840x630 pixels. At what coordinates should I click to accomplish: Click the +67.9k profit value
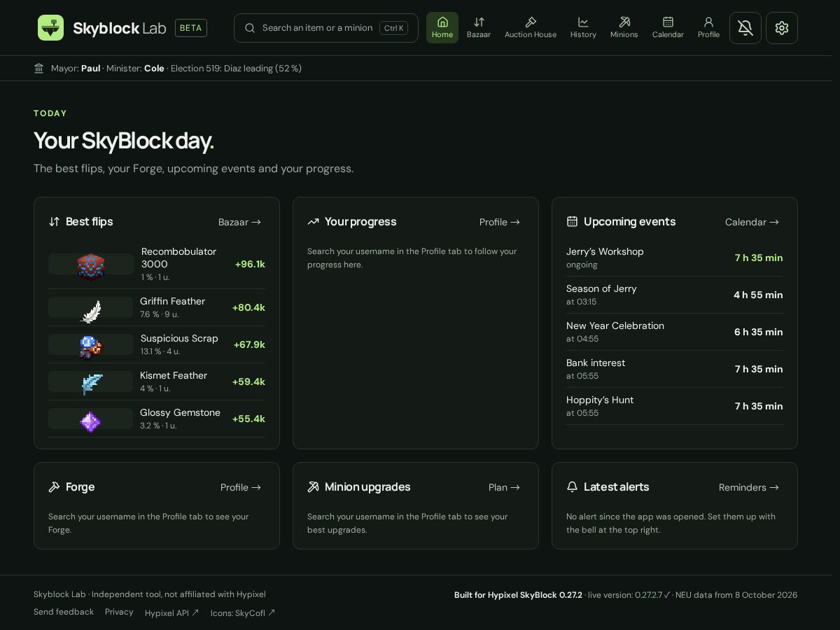coord(249,344)
